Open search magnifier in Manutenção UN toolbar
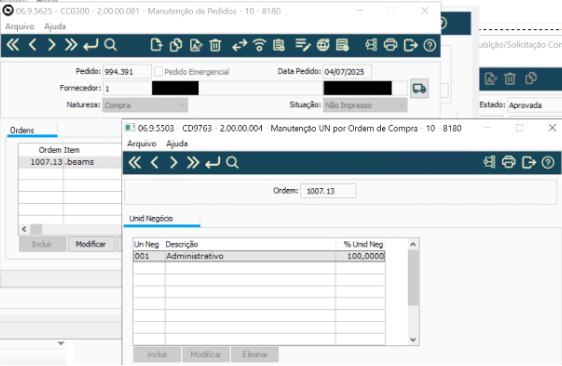Screen dimensions: 562x366 point(232,163)
